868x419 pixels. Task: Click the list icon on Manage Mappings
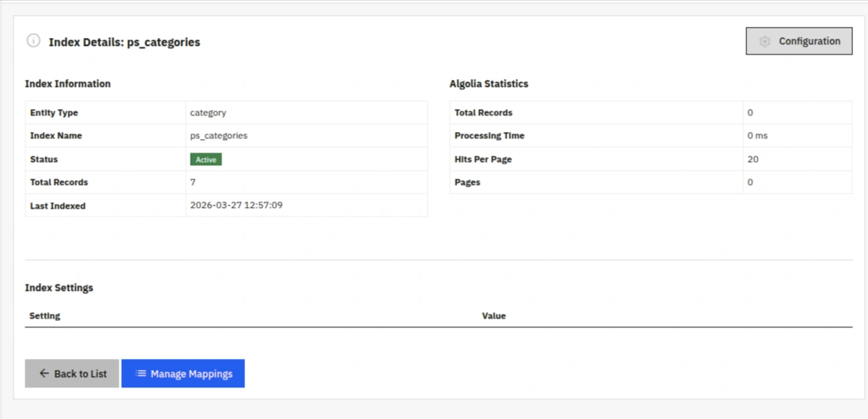(141, 374)
